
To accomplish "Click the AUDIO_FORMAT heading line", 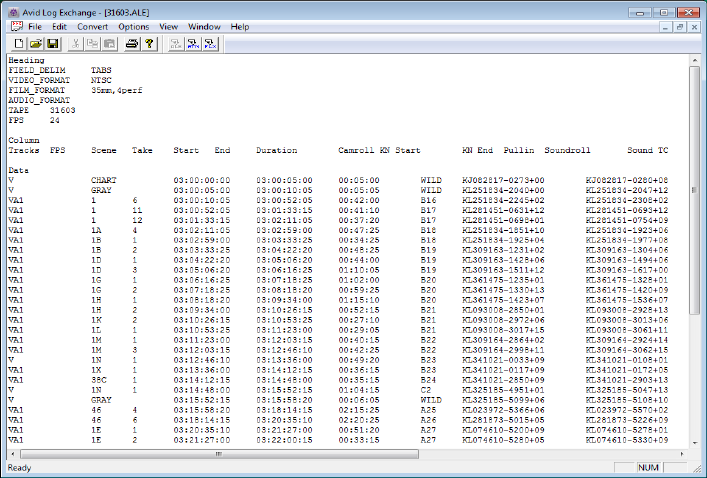I will pyautogui.click(x=39, y=100).
